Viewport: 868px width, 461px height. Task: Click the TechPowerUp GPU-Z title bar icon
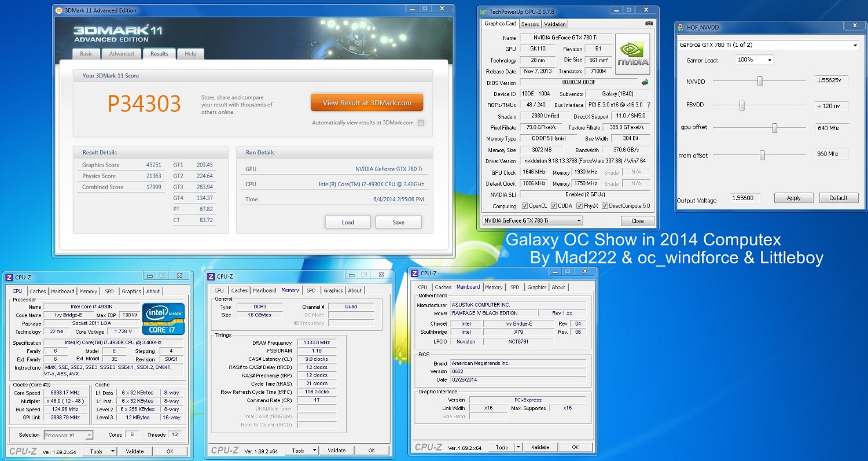pos(484,12)
